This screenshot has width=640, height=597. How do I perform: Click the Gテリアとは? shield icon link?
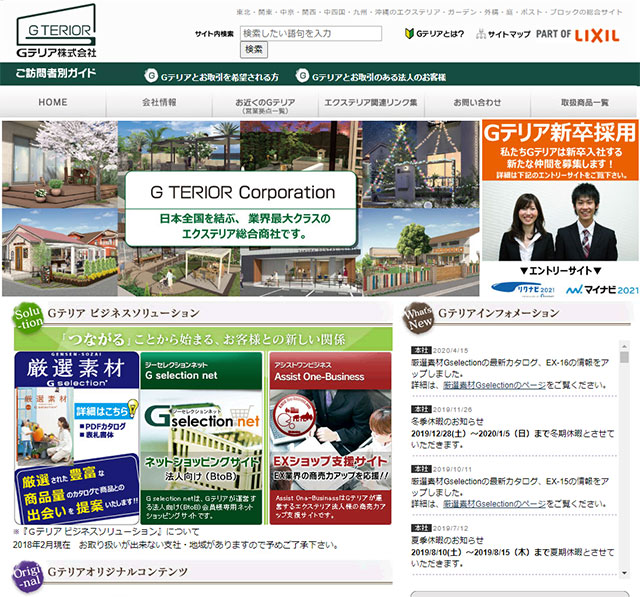pos(434,34)
